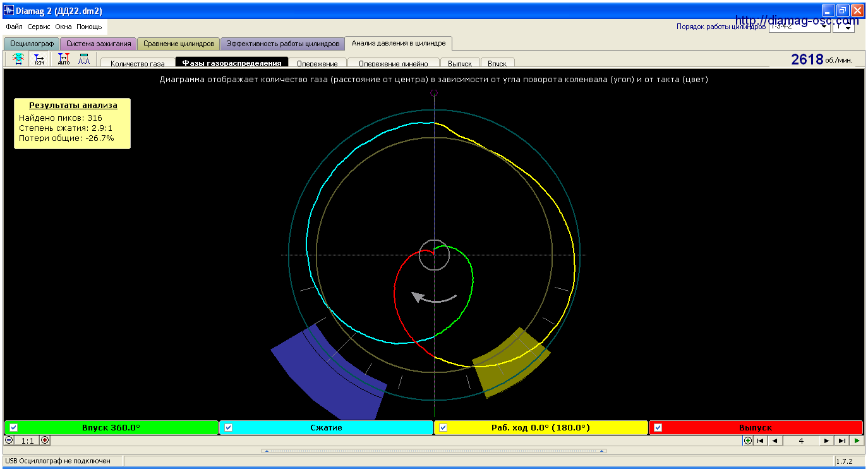Screen dimensions: 868x469
Task: Click the horizontal splitter handle below the diagram
Action: (434, 451)
